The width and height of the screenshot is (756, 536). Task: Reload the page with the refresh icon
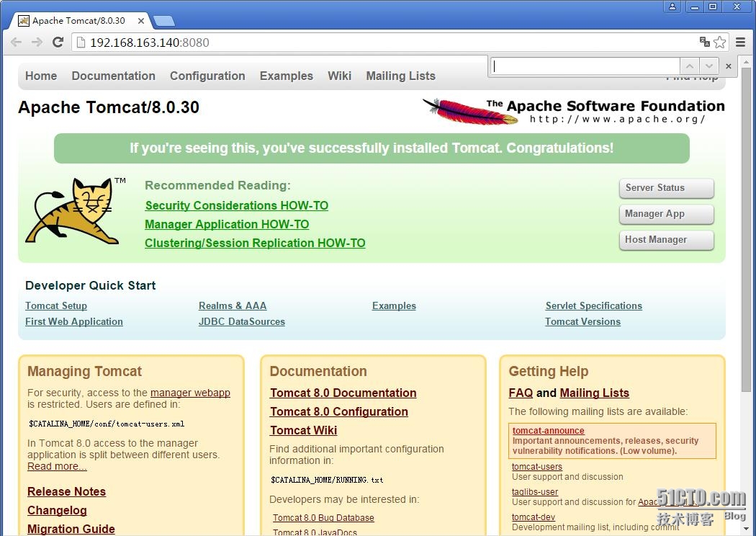point(58,43)
